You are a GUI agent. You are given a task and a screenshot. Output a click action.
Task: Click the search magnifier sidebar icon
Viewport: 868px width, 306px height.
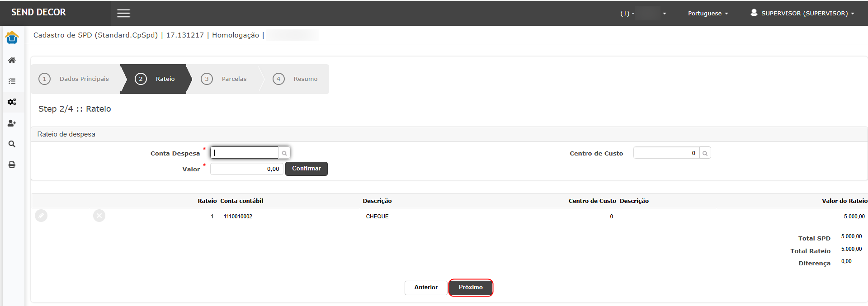(12, 144)
